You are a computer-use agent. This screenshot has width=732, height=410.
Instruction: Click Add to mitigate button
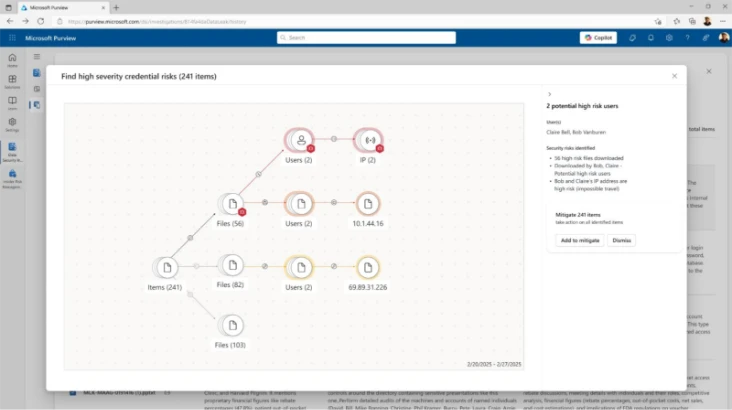[580, 240]
